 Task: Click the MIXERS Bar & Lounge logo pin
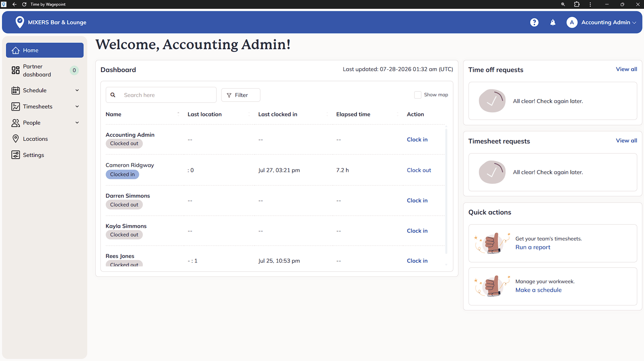click(19, 22)
